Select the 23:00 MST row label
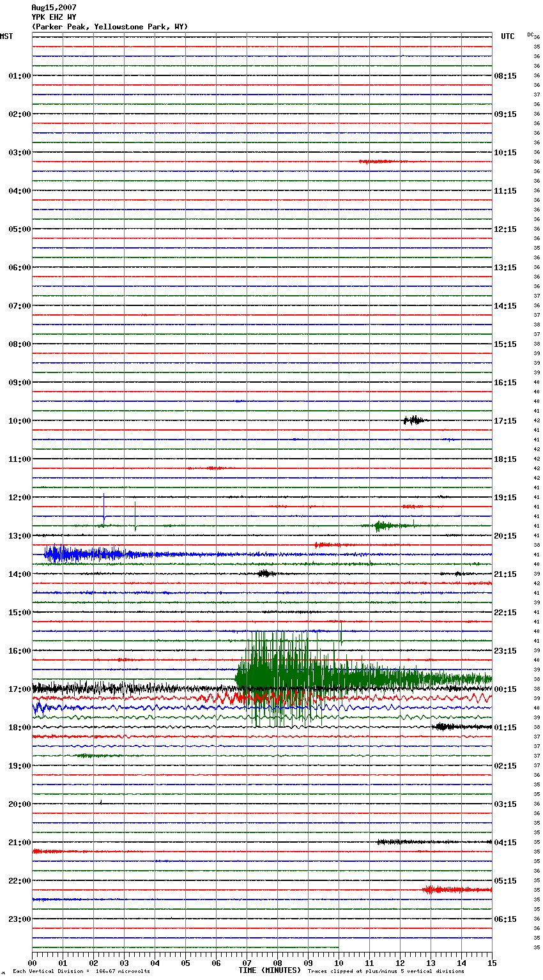The height and width of the screenshot is (980, 543). (x=19, y=919)
